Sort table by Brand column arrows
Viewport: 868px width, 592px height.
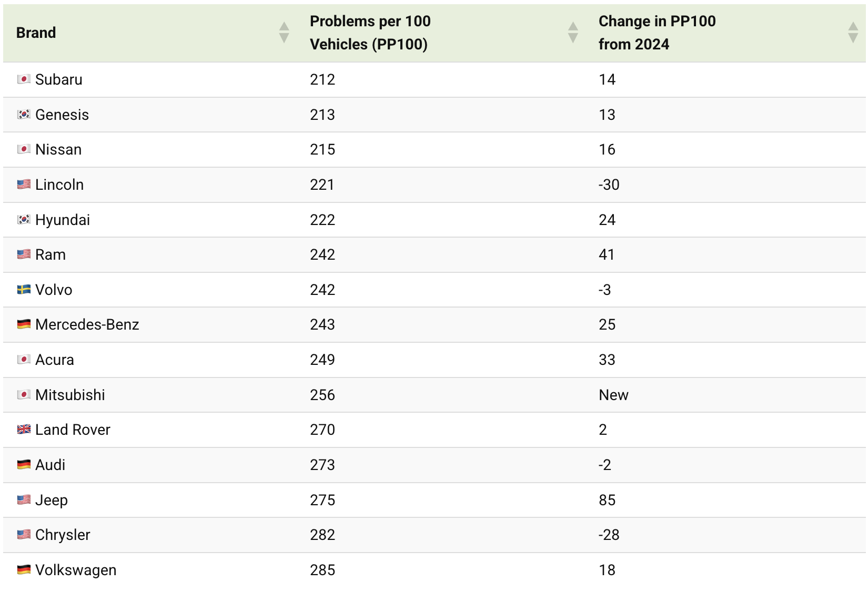(x=284, y=33)
